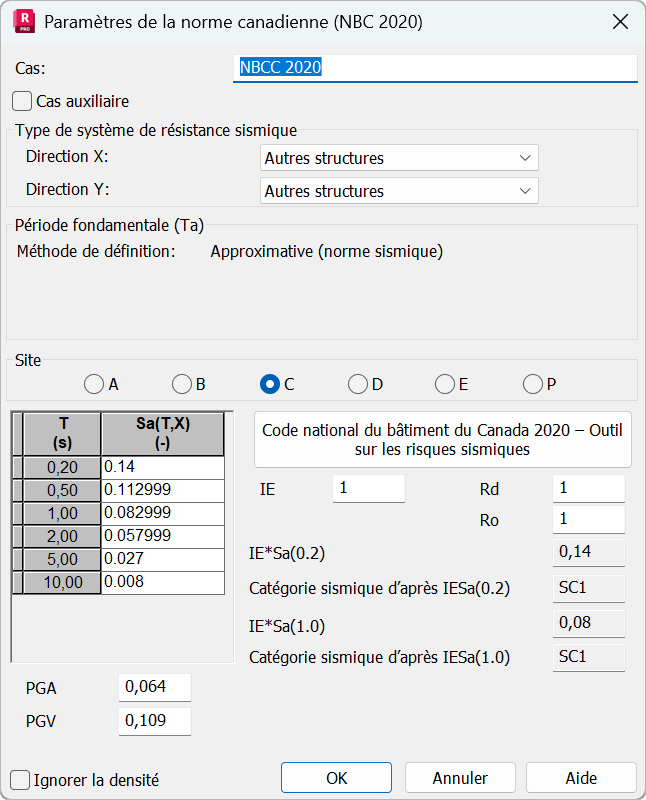The height and width of the screenshot is (800, 646).
Task: Select site class A radio button
Action: tap(94, 384)
